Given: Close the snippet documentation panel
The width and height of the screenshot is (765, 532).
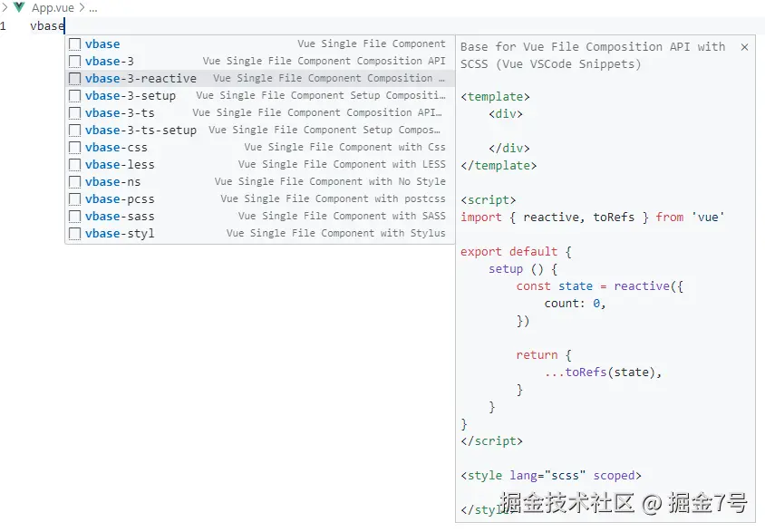Looking at the screenshot, I should pyautogui.click(x=744, y=47).
